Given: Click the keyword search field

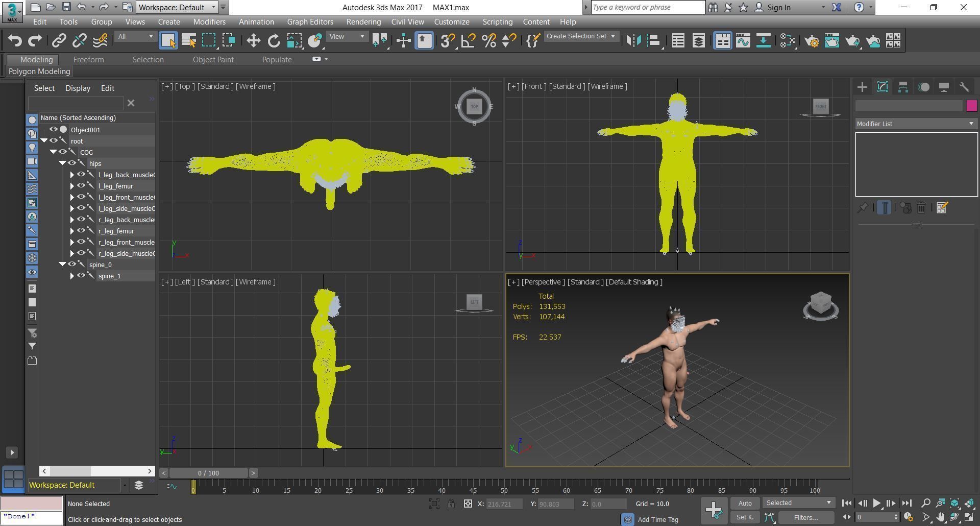Looking at the screenshot, I should tap(648, 7).
